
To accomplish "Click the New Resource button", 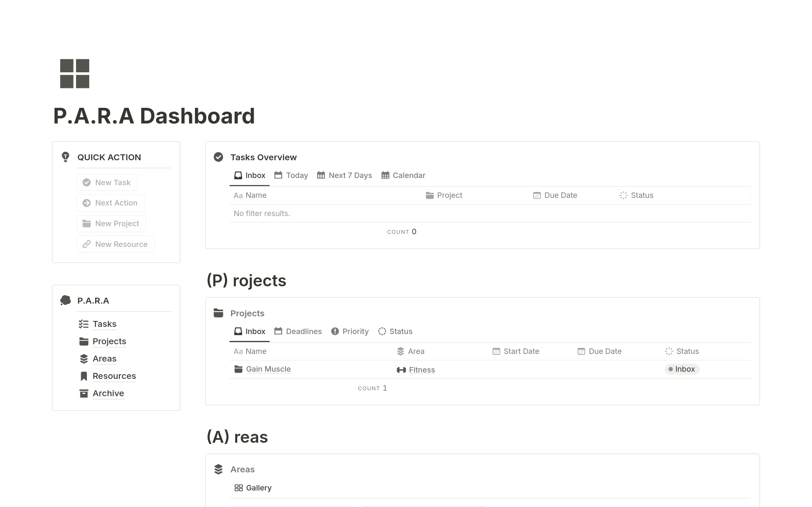I will (115, 244).
